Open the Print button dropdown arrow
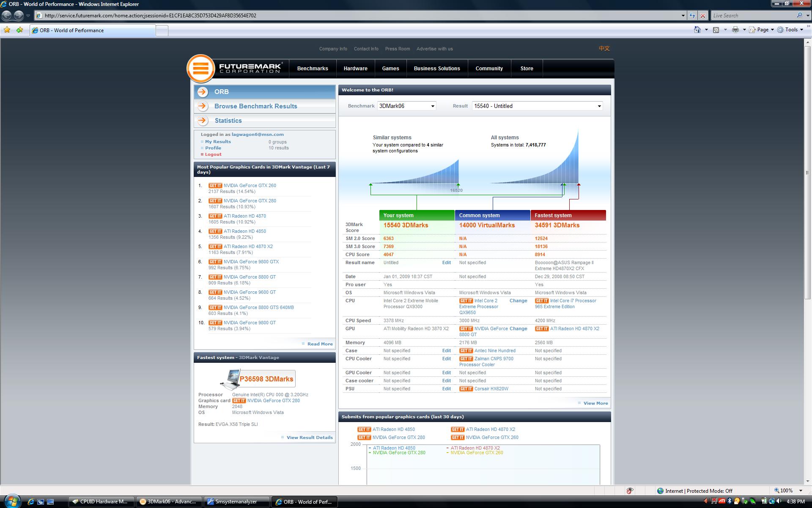812x508 pixels. [744, 30]
